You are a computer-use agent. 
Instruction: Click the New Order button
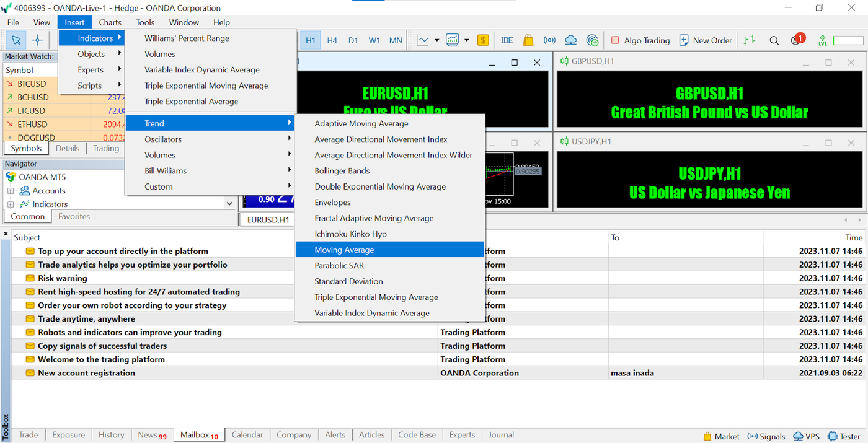coord(706,40)
